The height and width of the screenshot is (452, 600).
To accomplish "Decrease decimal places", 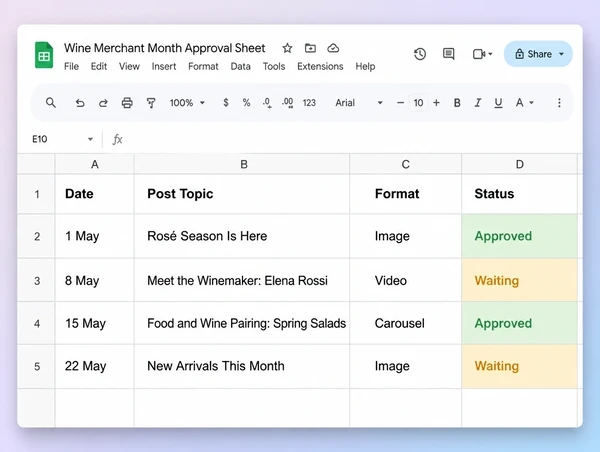I will (267, 103).
